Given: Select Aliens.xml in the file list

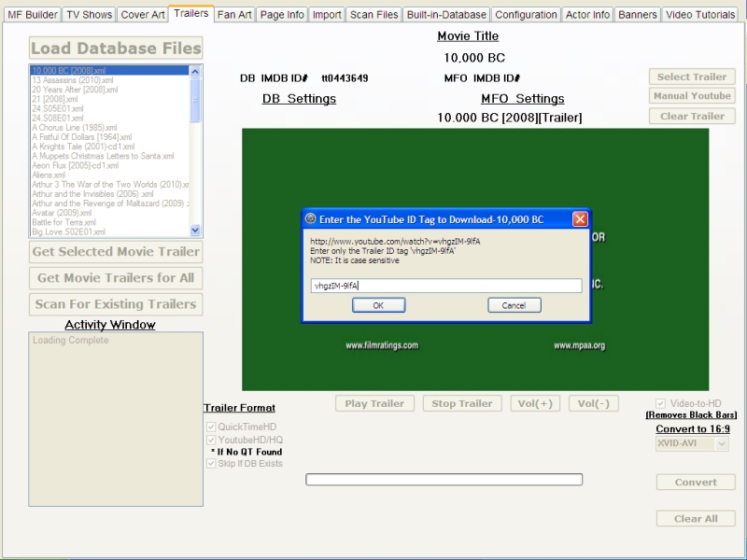Looking at the screenshot, I should point(49,175).
